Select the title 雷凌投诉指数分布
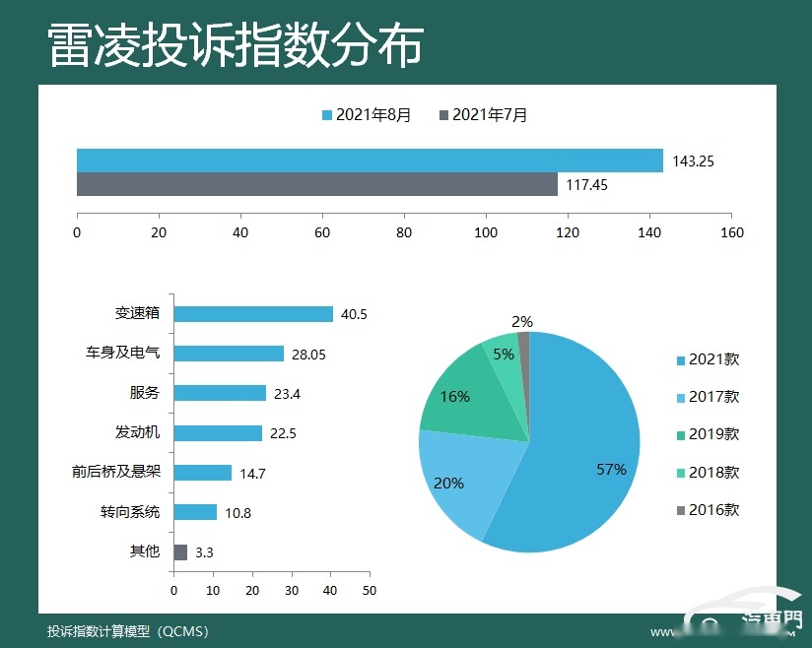The height and width of the screenshot is (648, 812). (237, 45)
